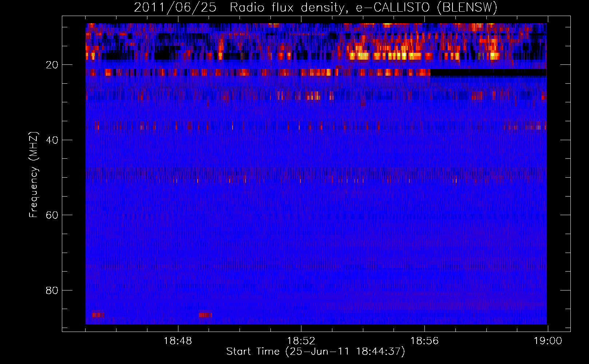Viewport: 589px width, 364px height.
Task: Click the 80 MHz tick label
Action: 52,290
